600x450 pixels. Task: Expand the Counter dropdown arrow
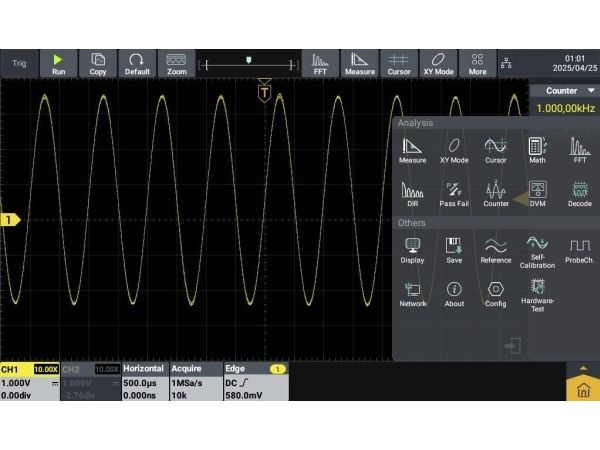(x=591, y=91)
